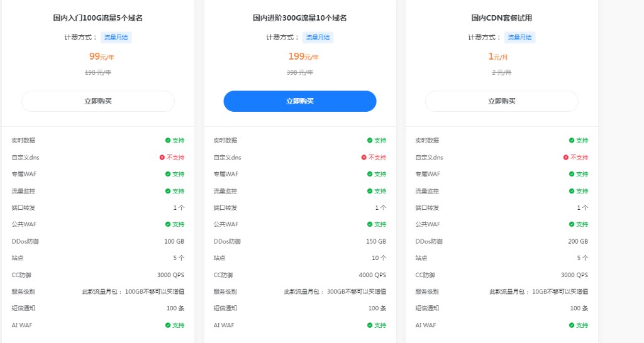Click green check icon for 流量监控 in CDN试用 plan
The width and height of the screenshot is (644, 343).
(x=572, y=191)
